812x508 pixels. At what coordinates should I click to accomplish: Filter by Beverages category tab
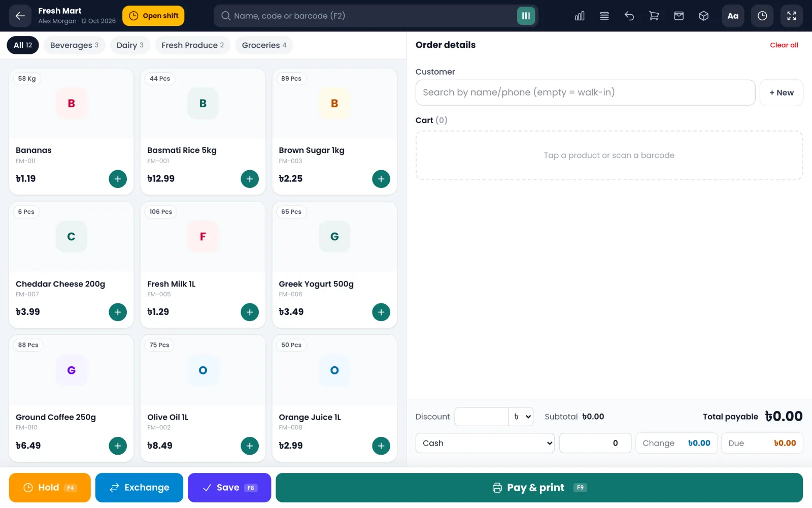[75, 45]
